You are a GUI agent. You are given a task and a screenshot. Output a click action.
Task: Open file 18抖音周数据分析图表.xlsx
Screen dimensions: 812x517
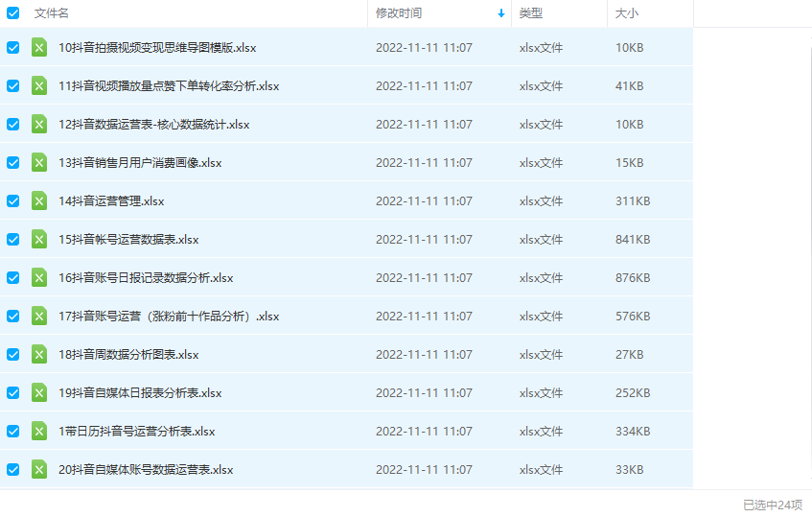pyautogui.click(x=128, y=354)
